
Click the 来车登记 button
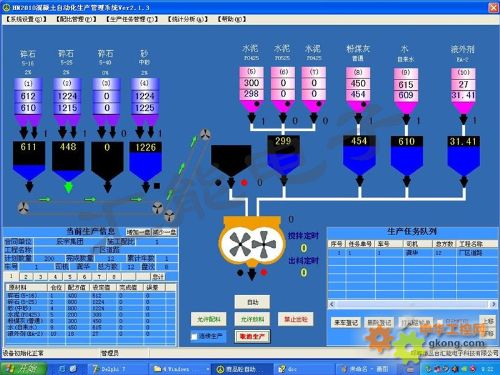click(x=347, y=322)
